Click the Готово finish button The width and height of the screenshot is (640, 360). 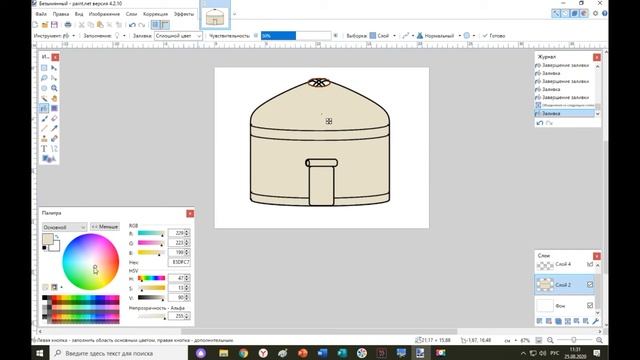click(x=494, y=36)
